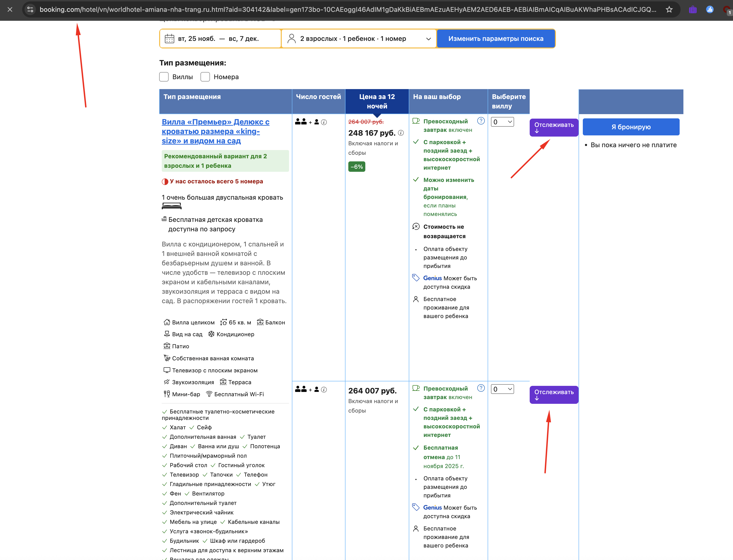Click second row breakfast question mark icon
This screenshot has height=560, width=733.
481,388
